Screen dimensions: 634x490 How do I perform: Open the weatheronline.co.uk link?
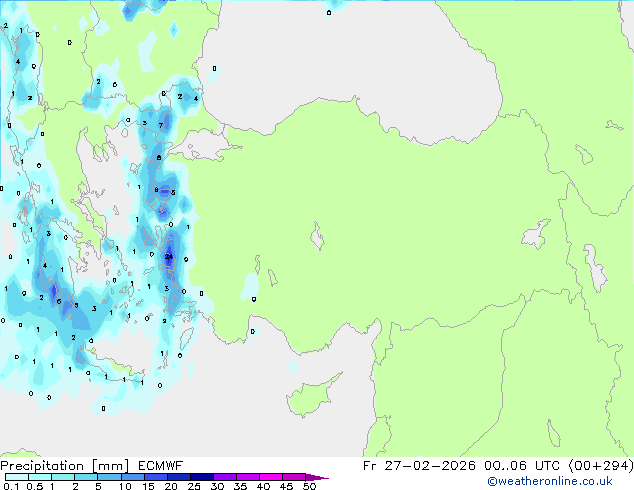549,481
